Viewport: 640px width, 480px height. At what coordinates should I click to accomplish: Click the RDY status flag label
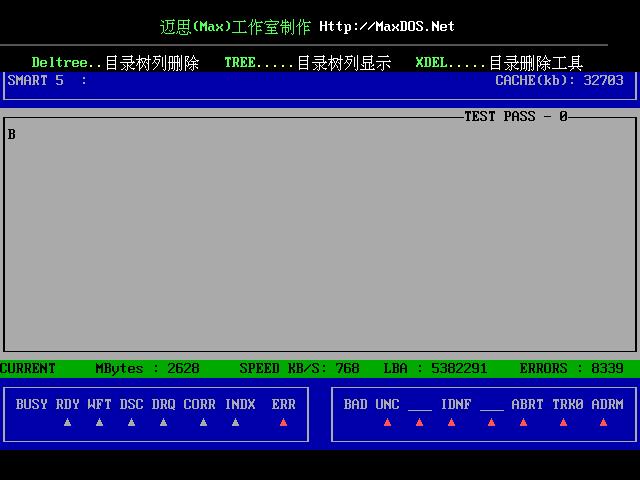[68, 404]
